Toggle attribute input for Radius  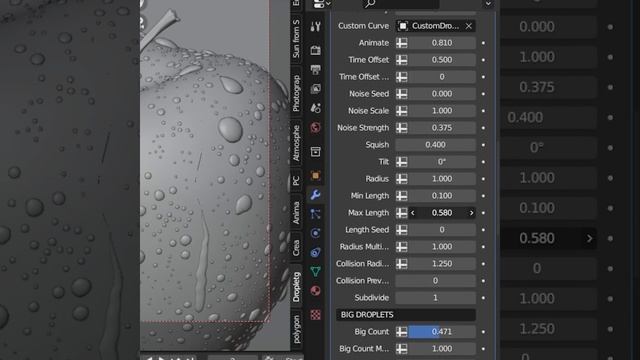tap(402, 179)
